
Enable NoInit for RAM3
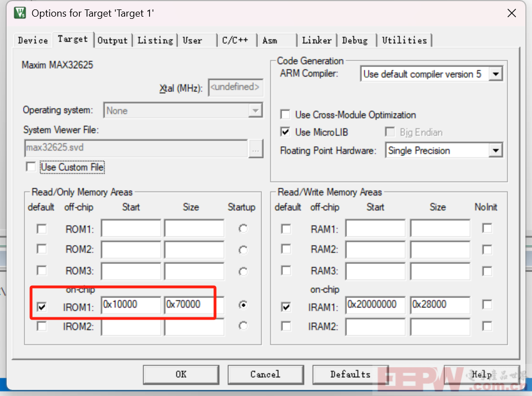[487, 271]
